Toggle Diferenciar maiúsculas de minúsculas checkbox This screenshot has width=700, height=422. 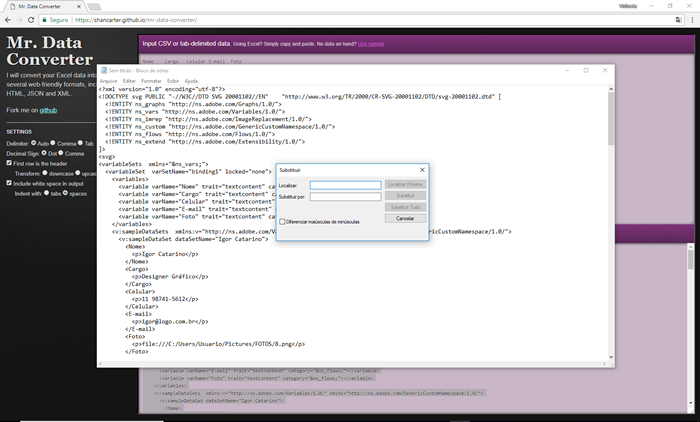tap(282, 221)
